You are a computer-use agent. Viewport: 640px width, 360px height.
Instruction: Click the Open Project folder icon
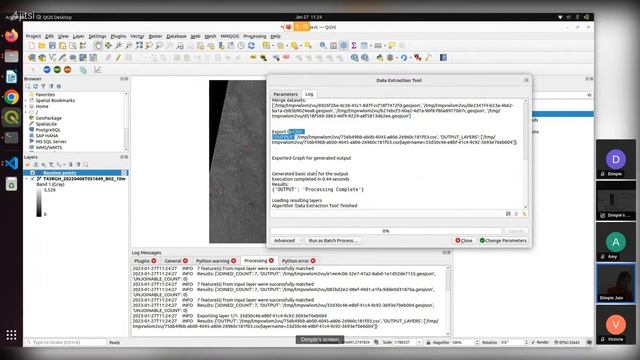[x=42, y=46]
